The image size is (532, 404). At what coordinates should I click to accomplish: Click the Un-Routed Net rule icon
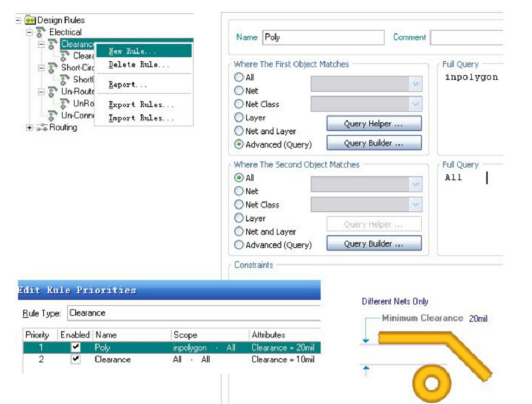pos(52,92)
